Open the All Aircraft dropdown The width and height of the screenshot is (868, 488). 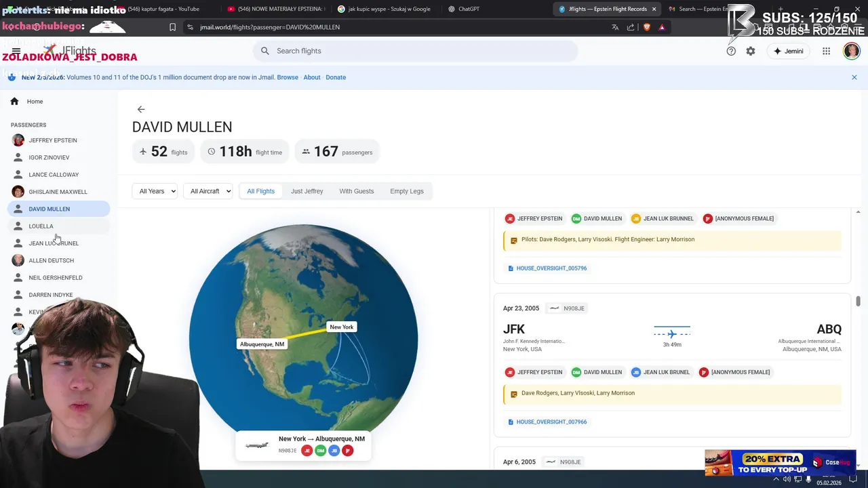[x=208, y=191]
